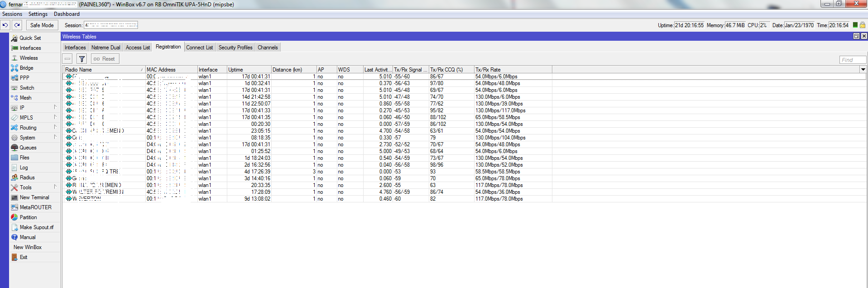Open MetaROUTER in the sidebar

(35, 207)
